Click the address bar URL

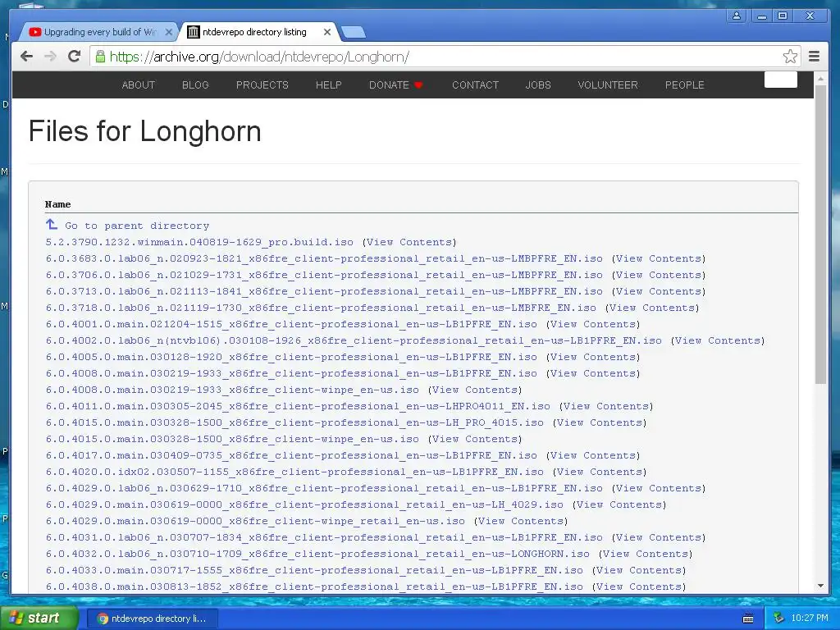[x=260, y=57]
